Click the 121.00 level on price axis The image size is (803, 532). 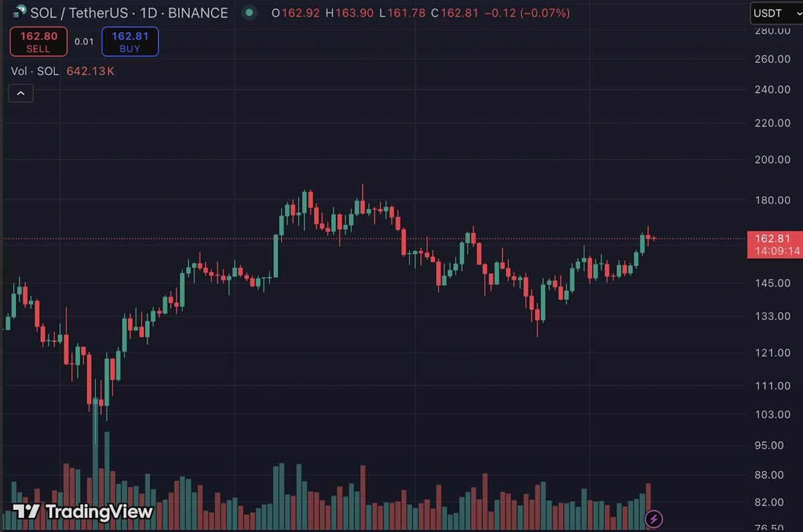pyautogui.click(x=772, y=353)
